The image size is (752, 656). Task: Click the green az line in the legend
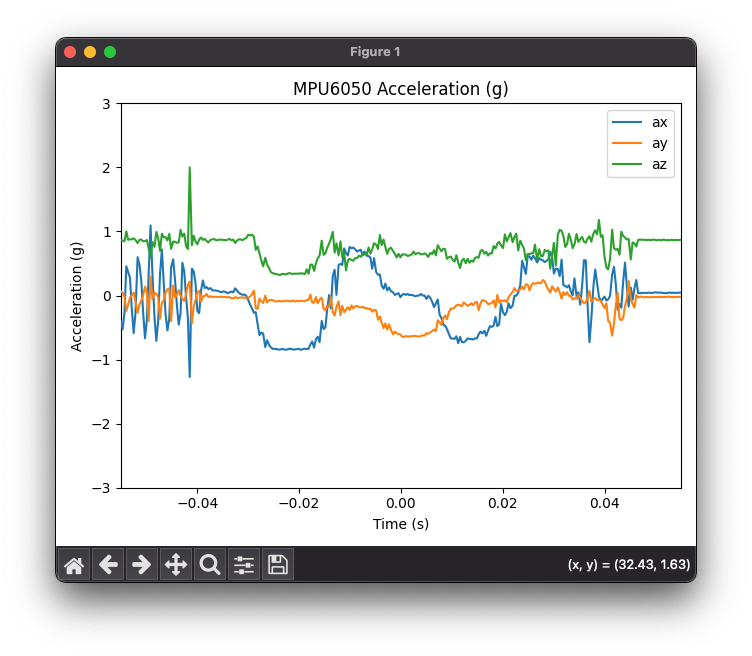pos(627,164)
